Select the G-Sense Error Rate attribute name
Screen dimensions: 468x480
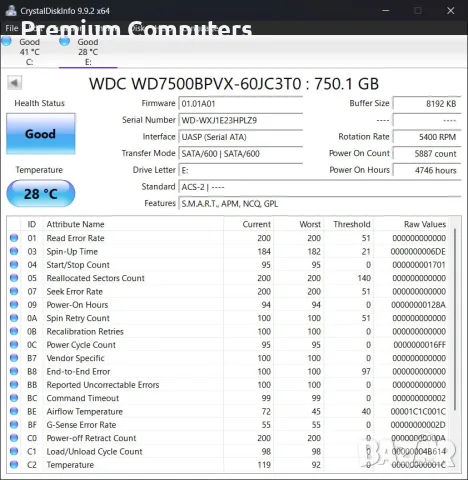[81, 425]
